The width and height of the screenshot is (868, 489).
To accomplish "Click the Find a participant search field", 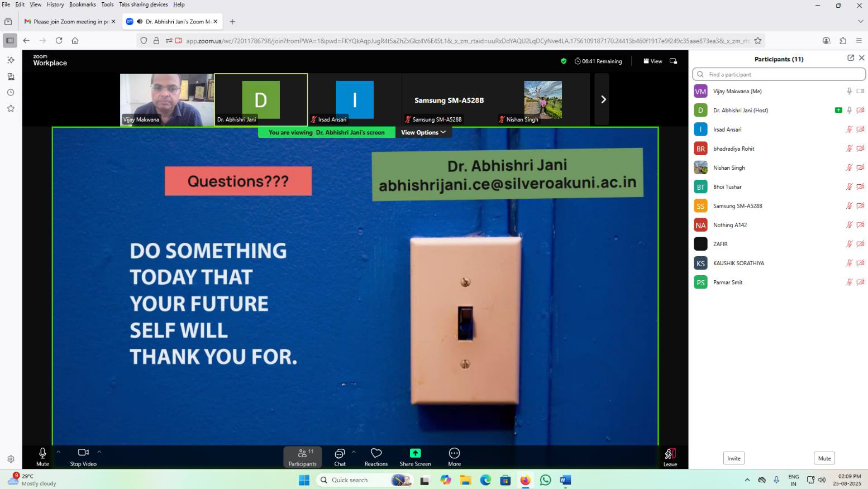I will (779, 74).
